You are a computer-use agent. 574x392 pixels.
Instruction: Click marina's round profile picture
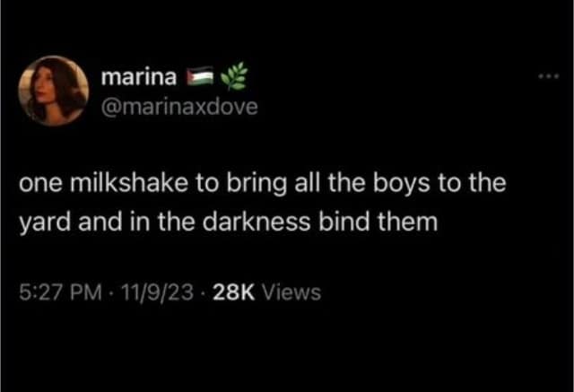coord(54,91)
